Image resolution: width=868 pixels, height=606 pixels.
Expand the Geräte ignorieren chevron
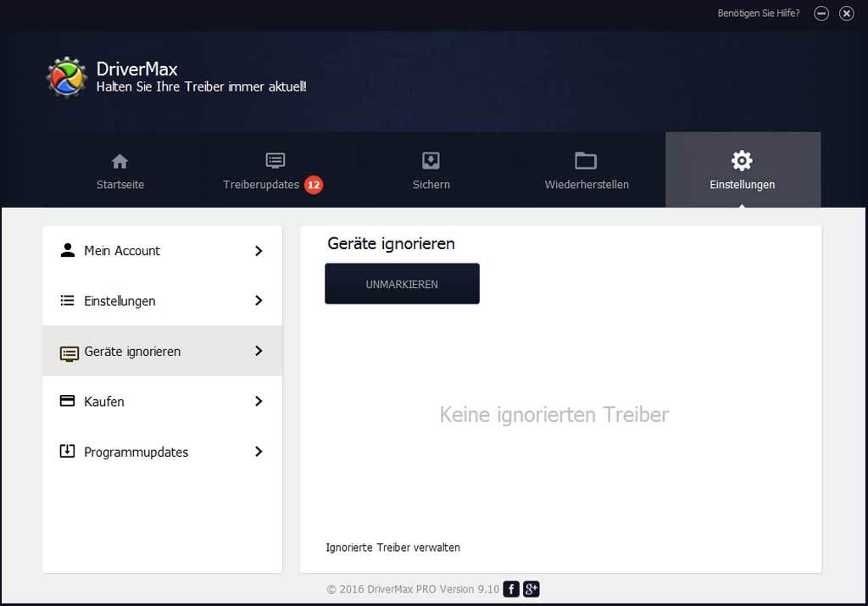(259, 351)
